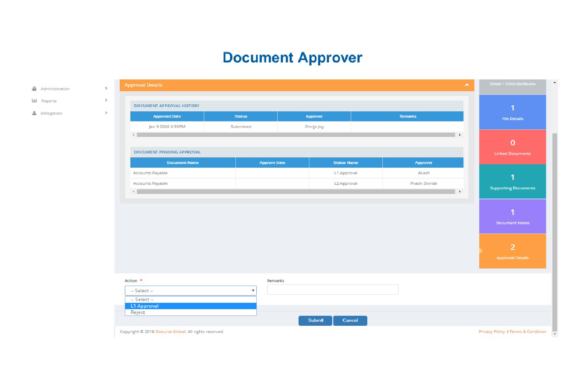The image size is (588, 392).
Task: Click the Remarks column header
Action: pyautogui.click(x=408, y=116)
